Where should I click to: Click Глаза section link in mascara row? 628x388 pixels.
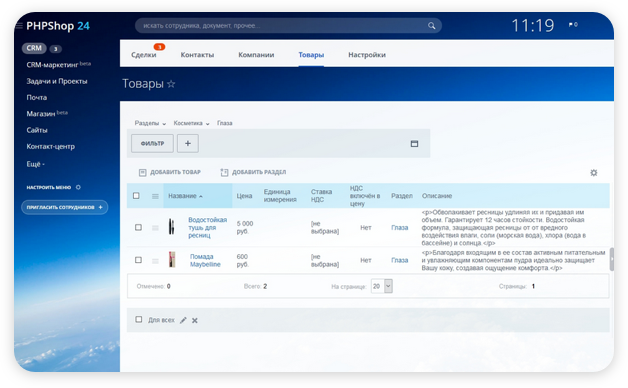click(400, 227)
